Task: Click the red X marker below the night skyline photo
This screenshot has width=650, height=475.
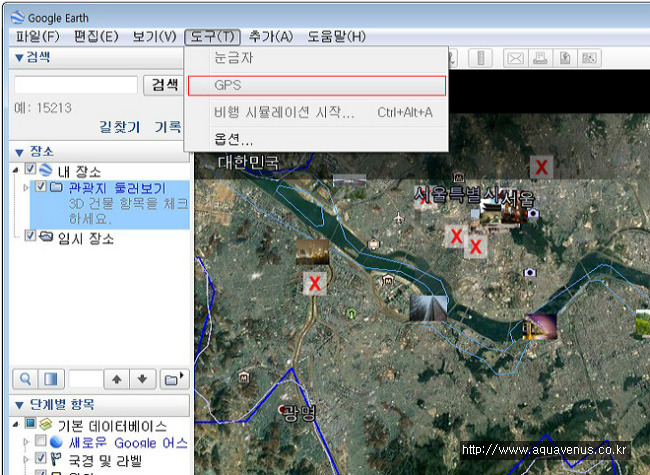Action: coord(315,284)
